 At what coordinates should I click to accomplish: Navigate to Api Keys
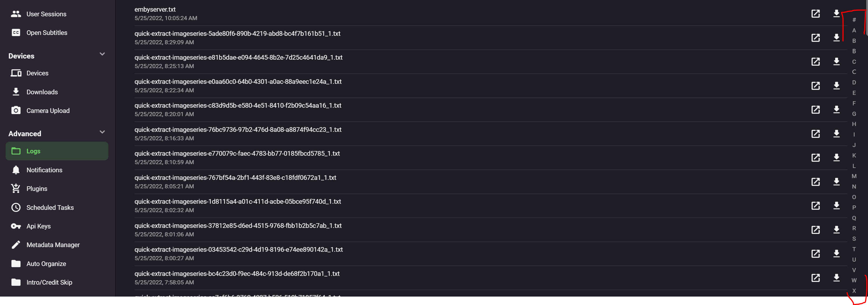[38, 226]
